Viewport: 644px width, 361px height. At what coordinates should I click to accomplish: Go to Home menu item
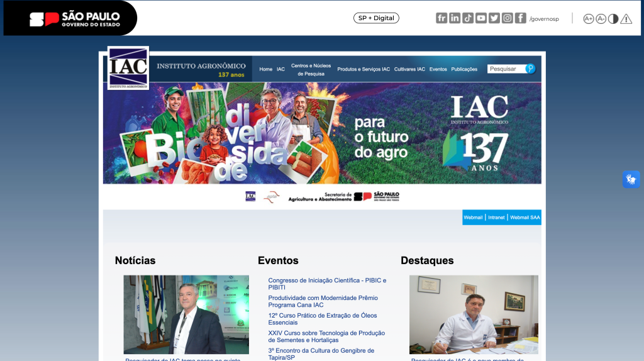coord(266,69)
